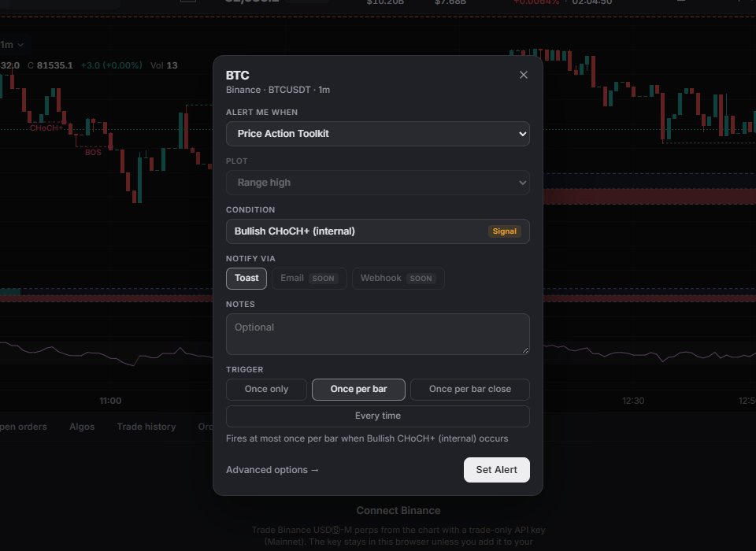The image size is (756, 551).
Task: Switch to the Trade history tab
Action: pyautogui.click(x=146, y=427)
